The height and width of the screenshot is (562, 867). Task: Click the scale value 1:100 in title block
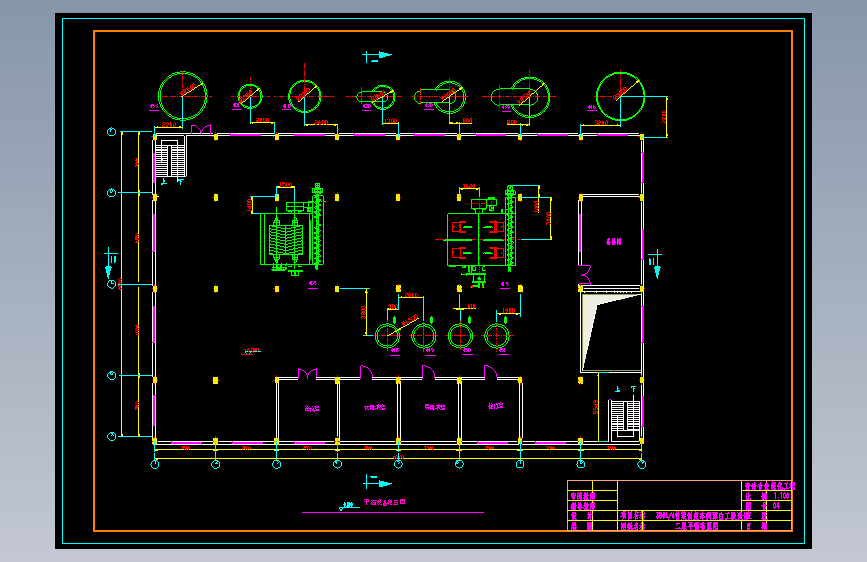[x=781, y=496]
